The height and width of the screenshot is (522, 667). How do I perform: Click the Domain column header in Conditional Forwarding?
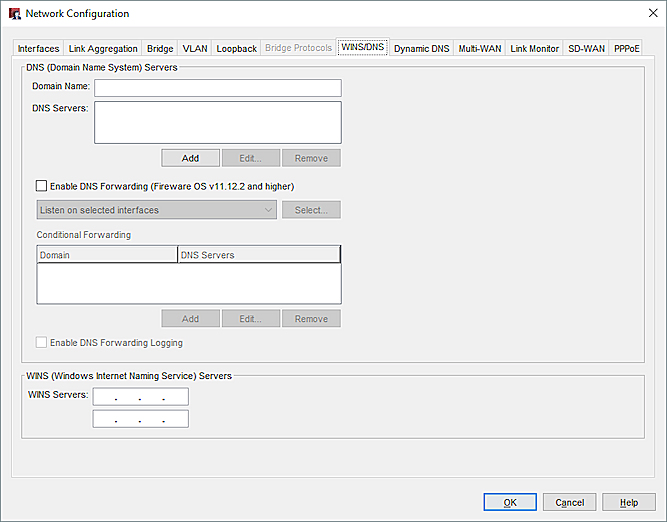(x=107, y=255)
